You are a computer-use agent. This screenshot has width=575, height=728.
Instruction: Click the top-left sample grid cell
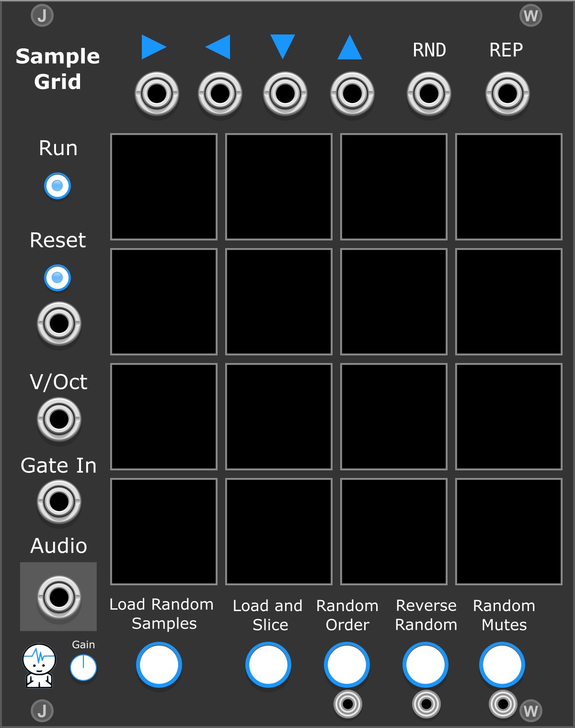164,187
